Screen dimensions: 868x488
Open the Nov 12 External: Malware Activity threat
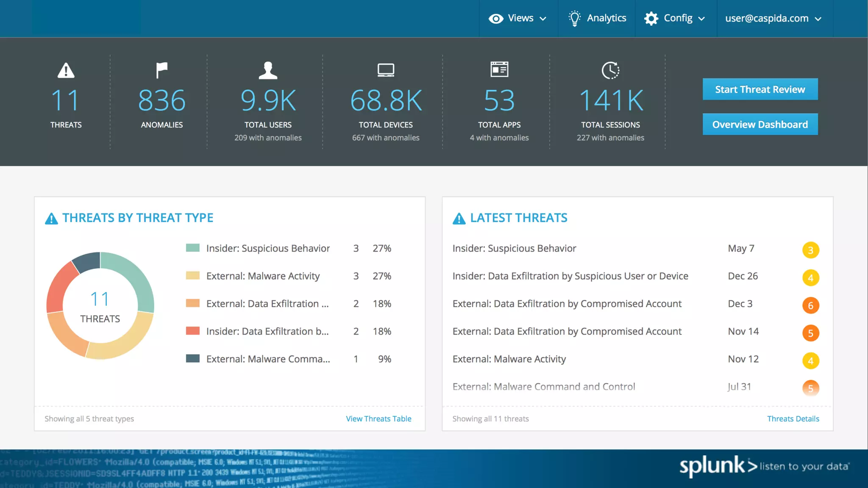509,359
